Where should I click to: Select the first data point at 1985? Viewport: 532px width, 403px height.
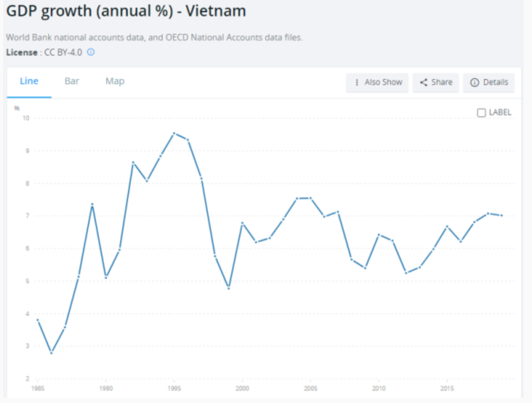[x=38, y=320]
